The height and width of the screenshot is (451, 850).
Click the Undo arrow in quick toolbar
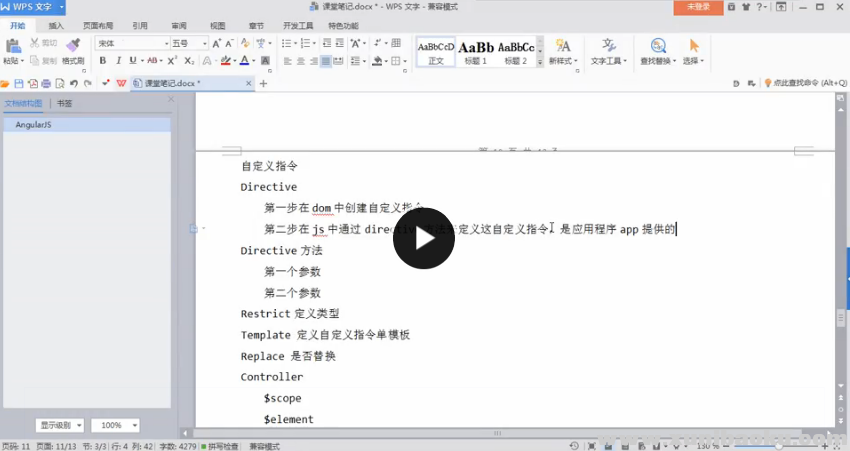(74, 84)
